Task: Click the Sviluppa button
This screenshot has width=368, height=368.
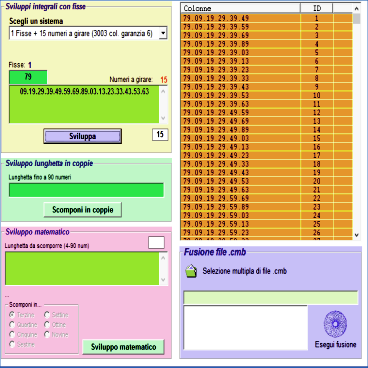Action: (83, 136)
